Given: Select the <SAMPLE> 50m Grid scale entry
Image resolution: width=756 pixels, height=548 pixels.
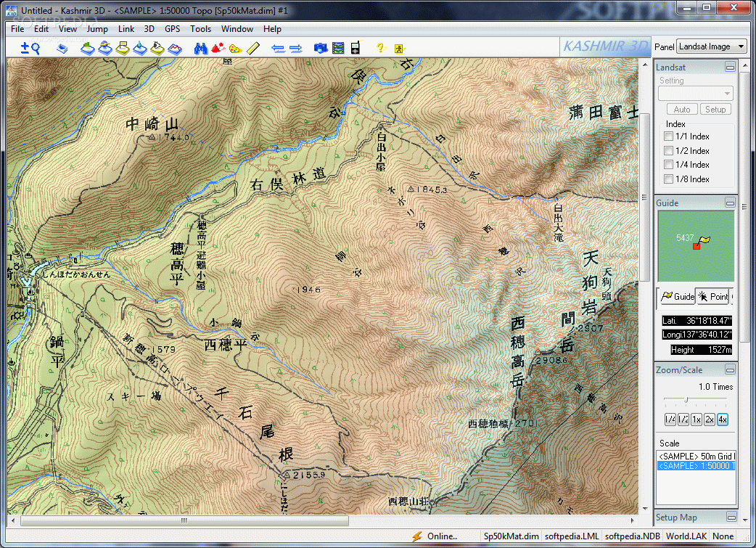Looking at the screenshot, I should (697, 457).
